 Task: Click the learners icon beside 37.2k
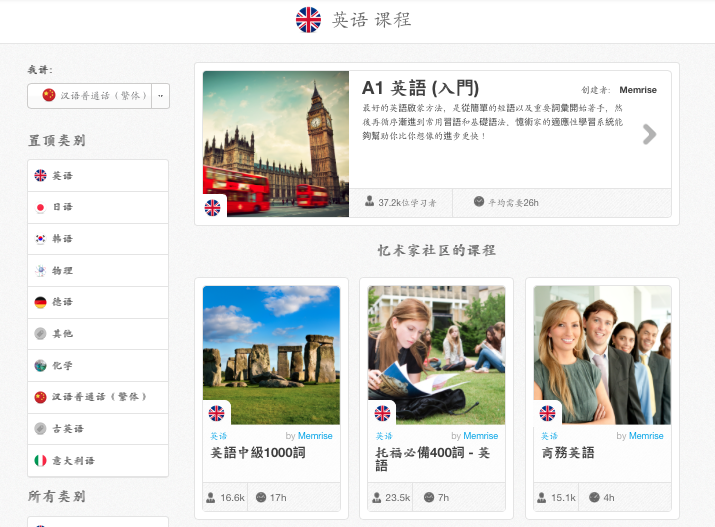pyautogui.click(x=369, y=202)
